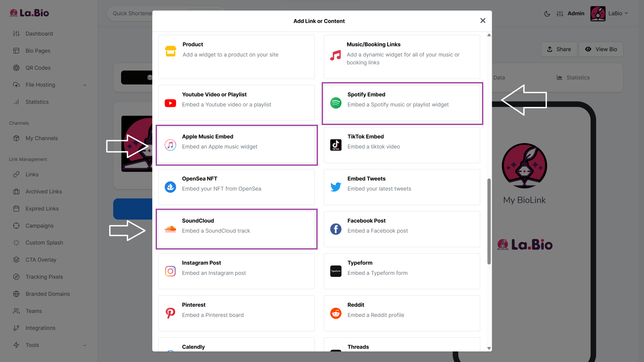Viewport: 644px width, 362px height.
Task: Click the SoundCloud cloud icon
Action: click(170, 229)
